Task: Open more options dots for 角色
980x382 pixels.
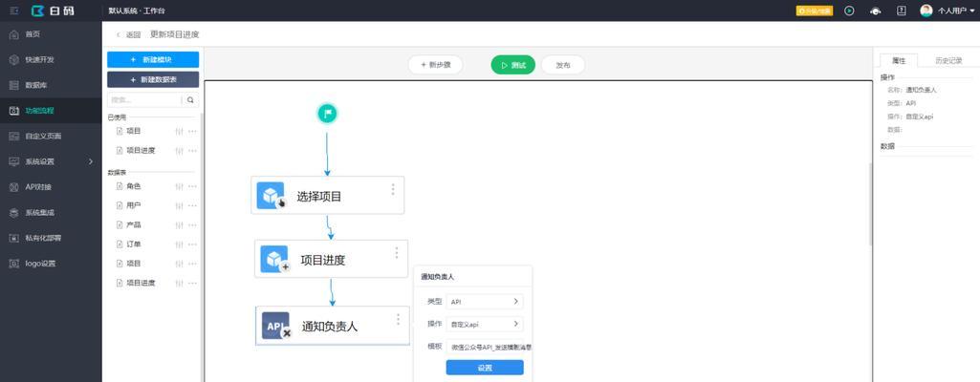Action: click(192, 186)
